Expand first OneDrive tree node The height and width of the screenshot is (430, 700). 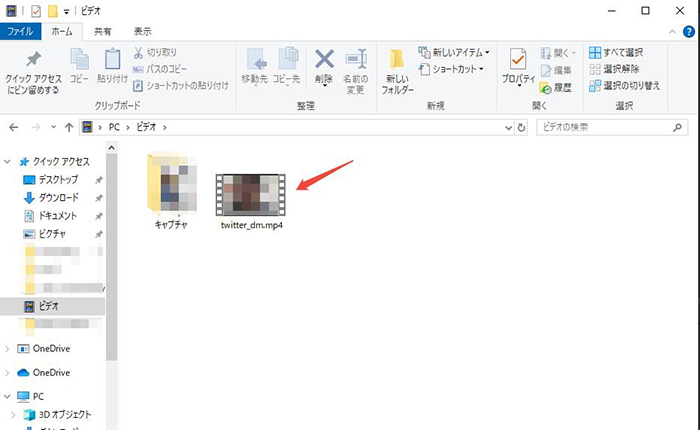7,349
